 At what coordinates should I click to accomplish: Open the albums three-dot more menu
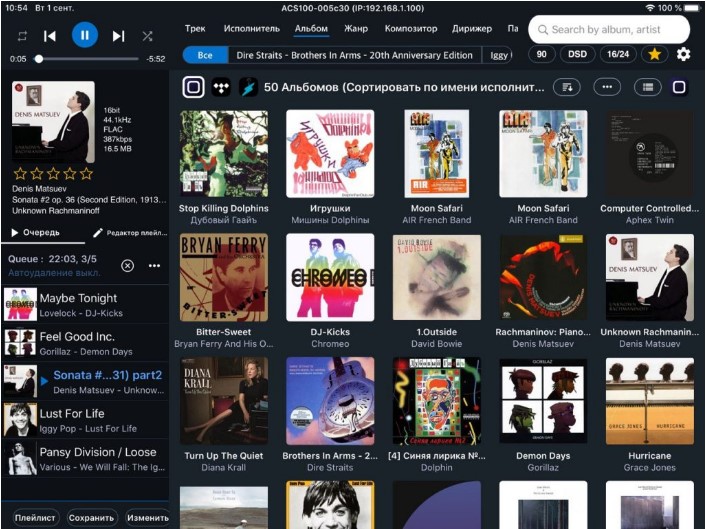[607, 87]
